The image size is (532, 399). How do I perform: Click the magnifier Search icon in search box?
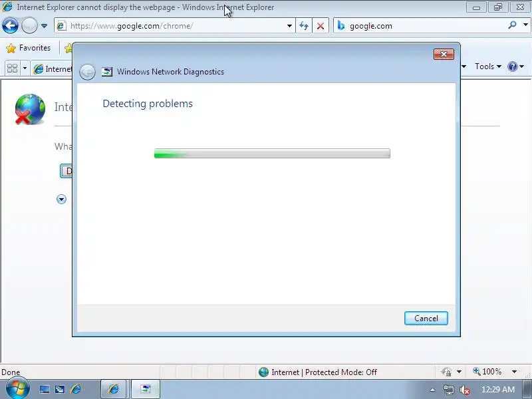coord(512,25)
